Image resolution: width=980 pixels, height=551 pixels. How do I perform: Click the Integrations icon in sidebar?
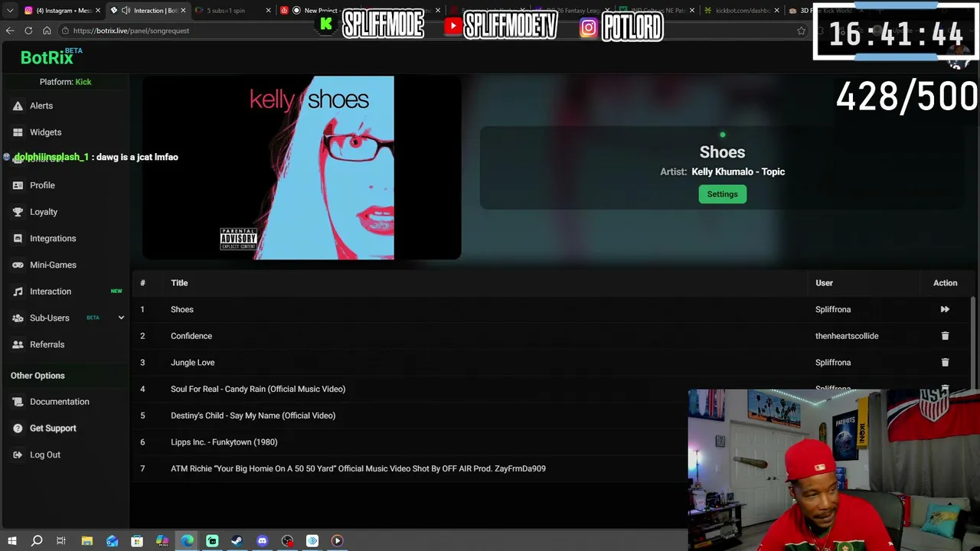coord(18,238)
